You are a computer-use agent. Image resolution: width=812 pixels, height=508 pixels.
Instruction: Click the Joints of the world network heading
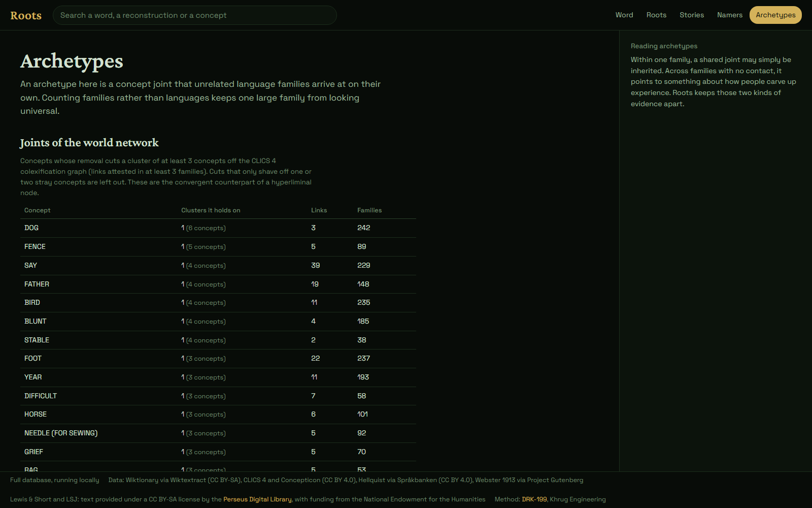[x=89, y=143]
